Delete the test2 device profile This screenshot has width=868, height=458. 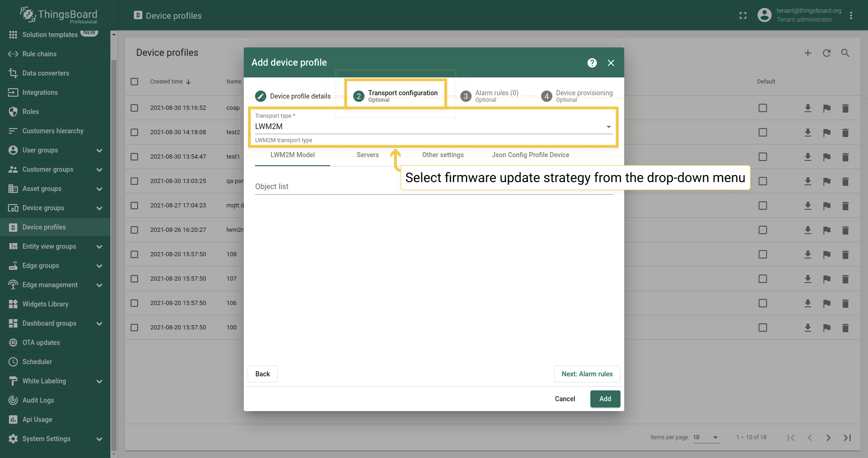[x=845, y=133]
